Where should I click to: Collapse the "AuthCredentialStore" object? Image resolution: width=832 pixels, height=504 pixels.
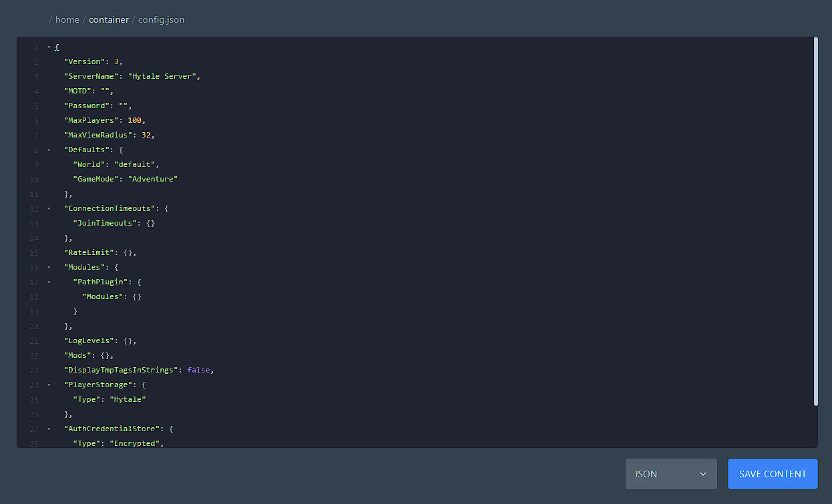(47, 429)
